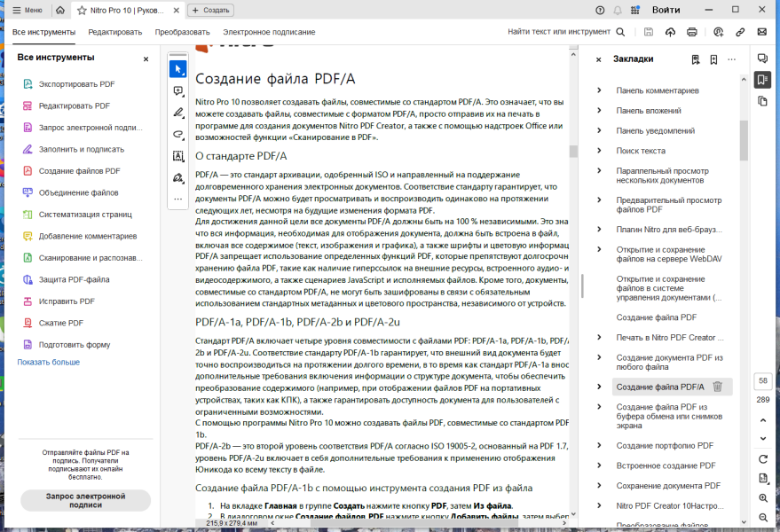Screen dimensions: 780x532
Task: Copy a link with the chain icon
Action: click(740, 32)
